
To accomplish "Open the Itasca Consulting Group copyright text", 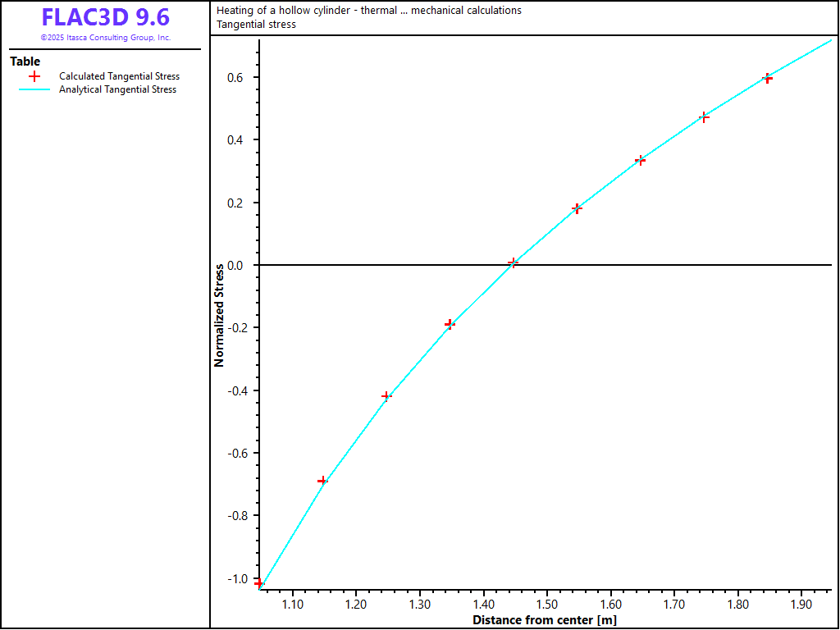I will click(105, 38).
